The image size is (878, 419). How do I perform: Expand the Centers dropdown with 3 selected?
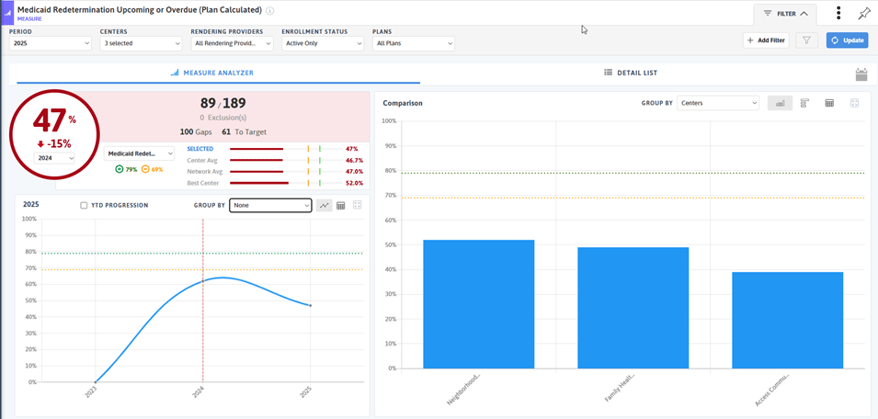(x=141, y=44)
